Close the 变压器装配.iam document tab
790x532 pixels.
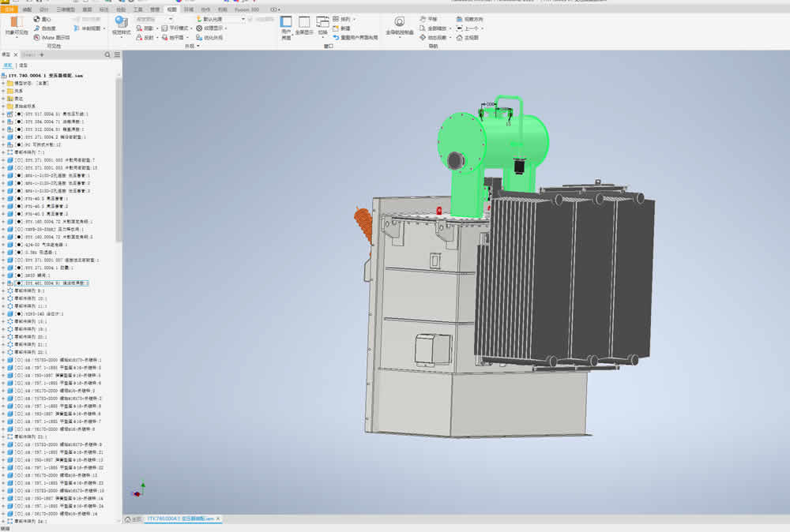coord(218,519)
